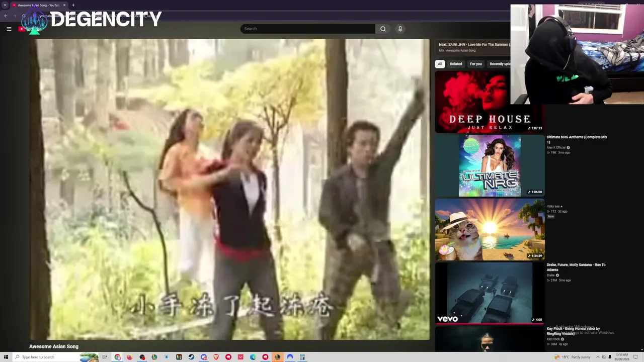Screen dimensions: 644x362
Task: Select the 'For you' filter chip
Action: (x=475, y=64)
